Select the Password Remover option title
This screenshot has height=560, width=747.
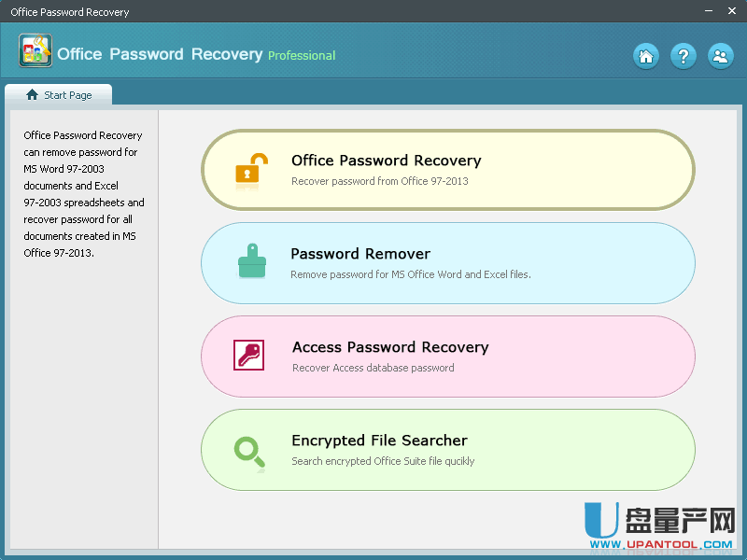(360, 254)
